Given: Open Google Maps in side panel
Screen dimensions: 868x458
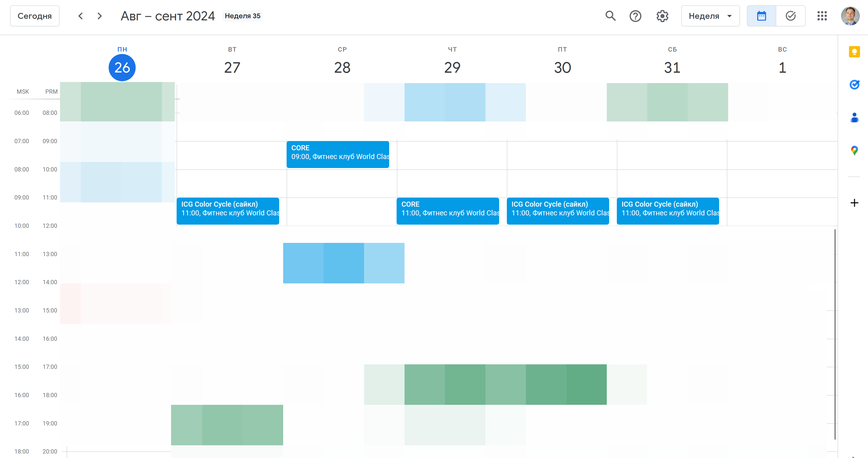Looking at the screenshot, I should click(x=854, y=151).
